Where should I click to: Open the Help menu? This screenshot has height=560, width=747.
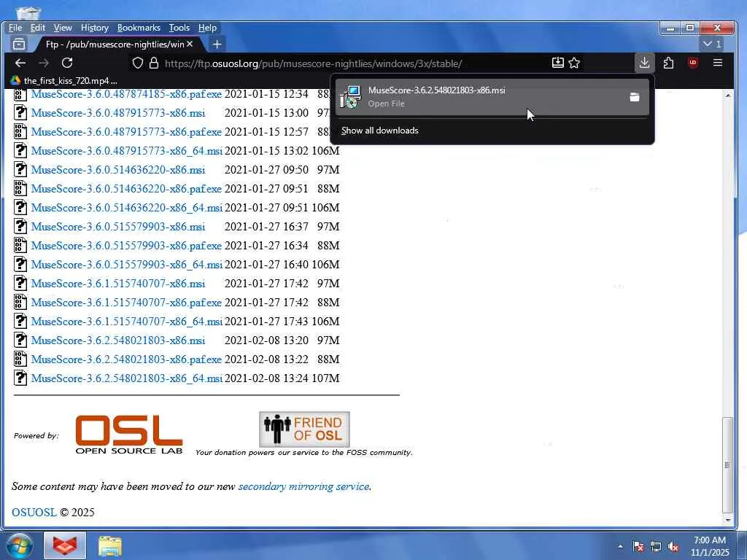coord(207,28)
